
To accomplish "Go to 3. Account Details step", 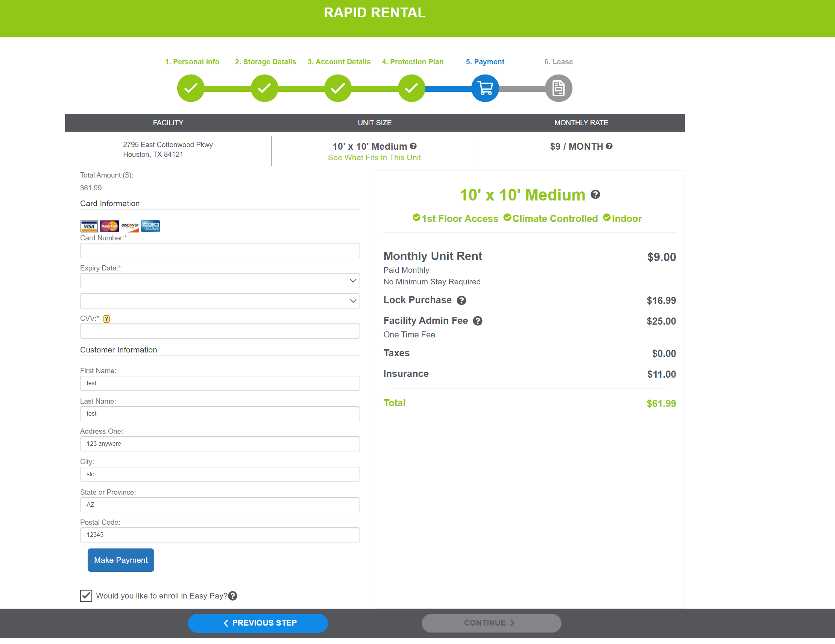I will (x=339, y=62).
